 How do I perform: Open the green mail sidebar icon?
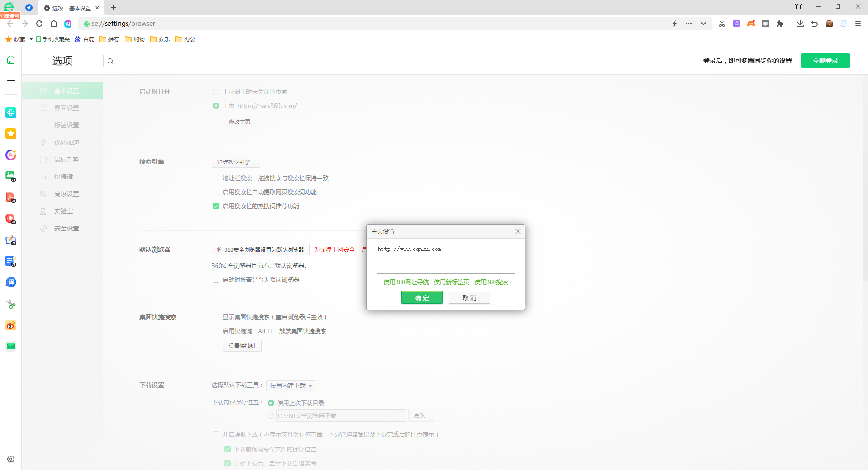pos(11,347)
